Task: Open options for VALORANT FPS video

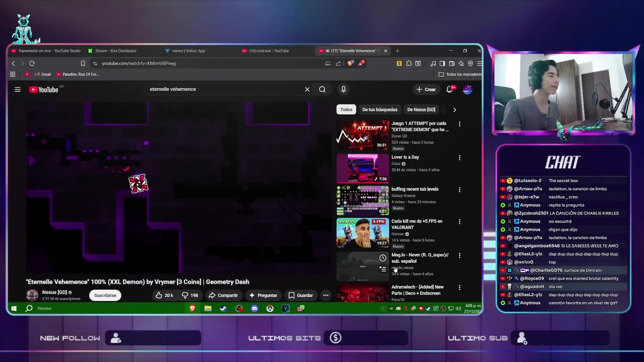Action: click(459, 222)
